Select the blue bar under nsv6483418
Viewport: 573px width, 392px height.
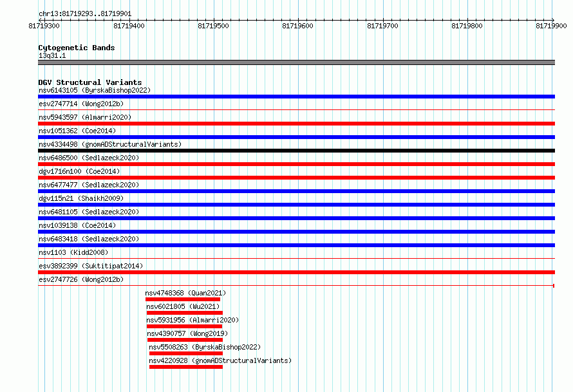click(296, 245)
